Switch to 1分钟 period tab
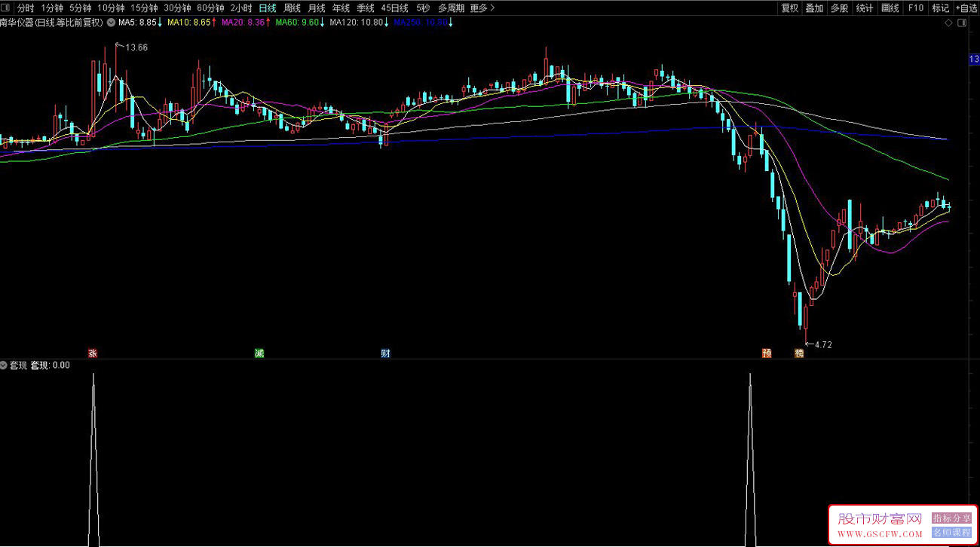This screenshot has width=980, height=547. tap(52, 8)
